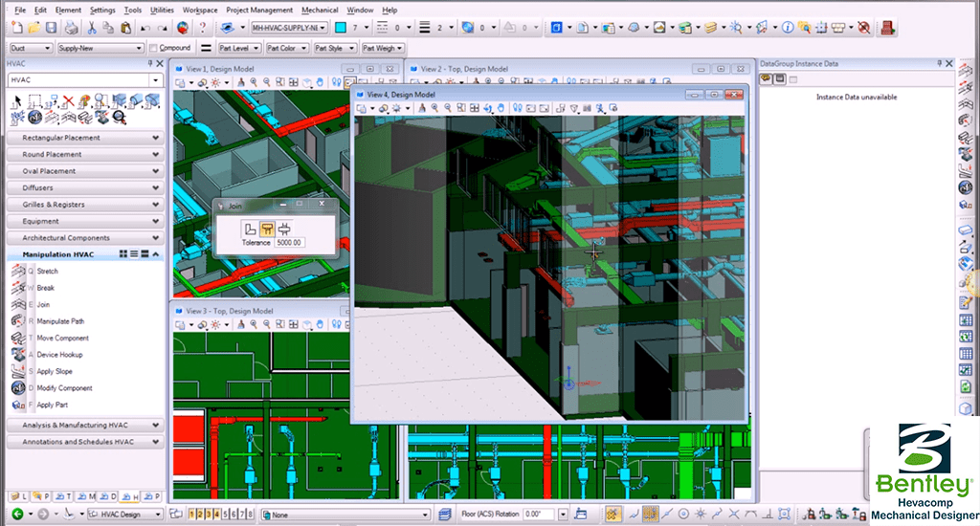Expand the Rectangular Placement section
Screen dimensions: 980x526
85,138
